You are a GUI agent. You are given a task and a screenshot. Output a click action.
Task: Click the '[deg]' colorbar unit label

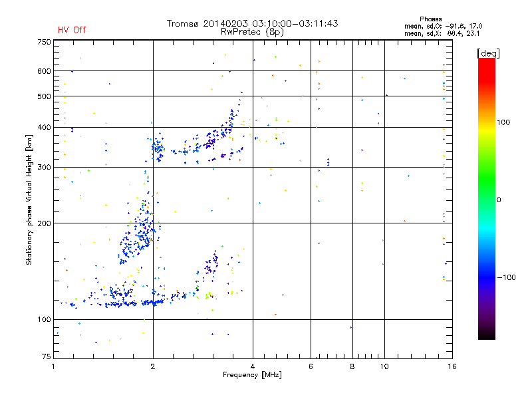tap(488, 54)
